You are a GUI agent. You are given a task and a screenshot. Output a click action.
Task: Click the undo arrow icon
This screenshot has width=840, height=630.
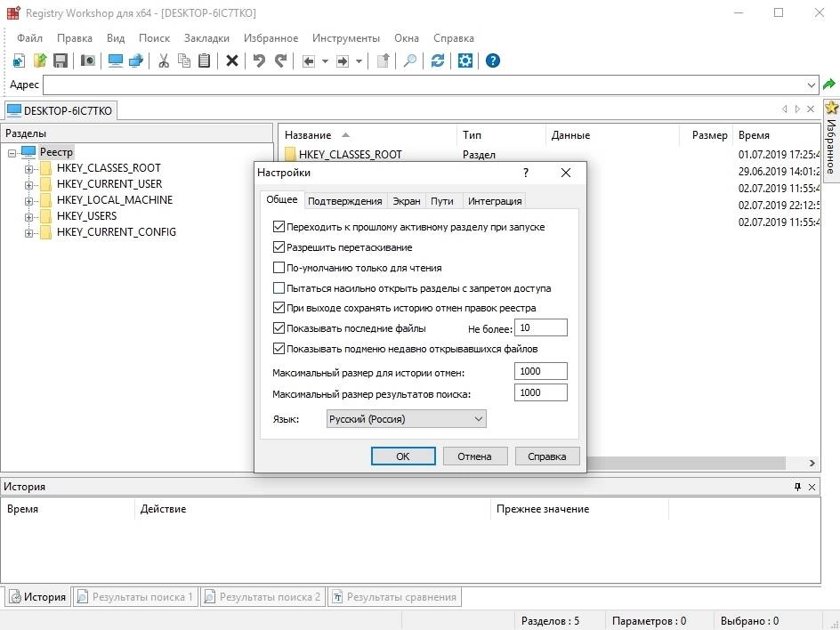259,61
